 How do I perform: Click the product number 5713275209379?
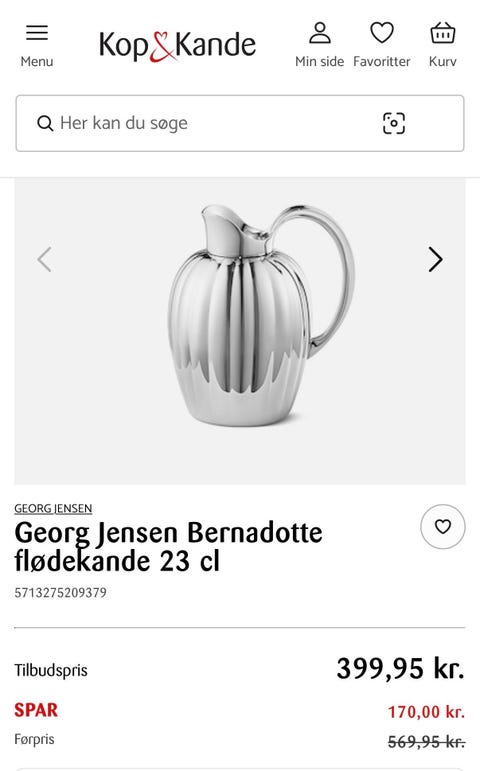point(60,593)
